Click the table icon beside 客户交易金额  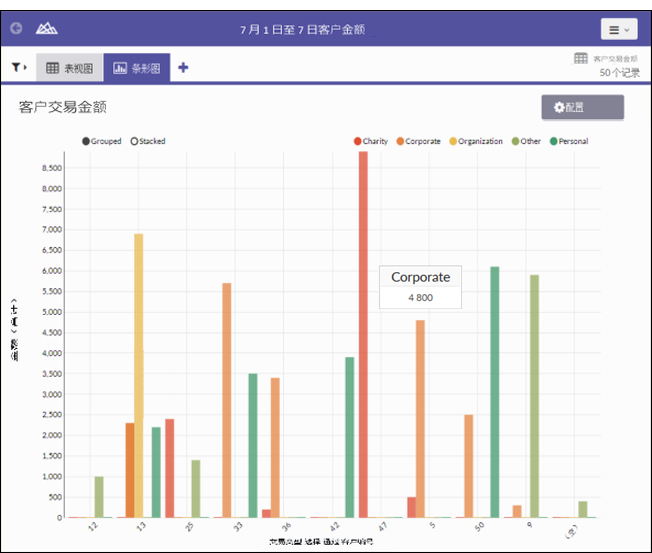(x=581, y=59)
